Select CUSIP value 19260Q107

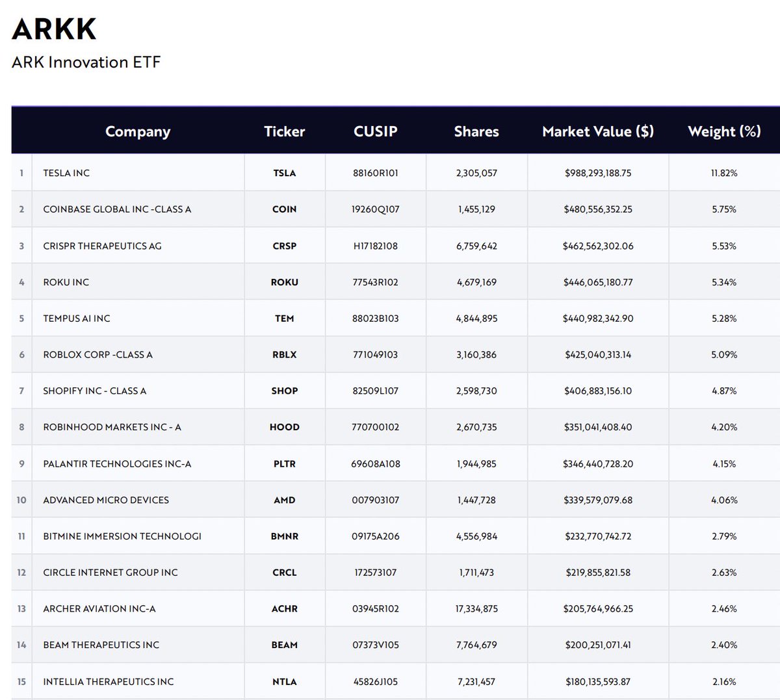[x=376, y=209]
